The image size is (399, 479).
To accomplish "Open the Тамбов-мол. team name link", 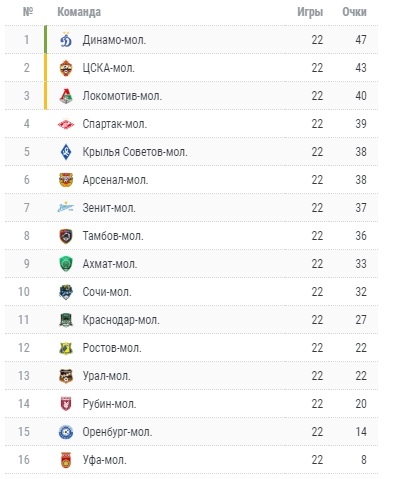I will pyautogui.click(x=113, y=236).
